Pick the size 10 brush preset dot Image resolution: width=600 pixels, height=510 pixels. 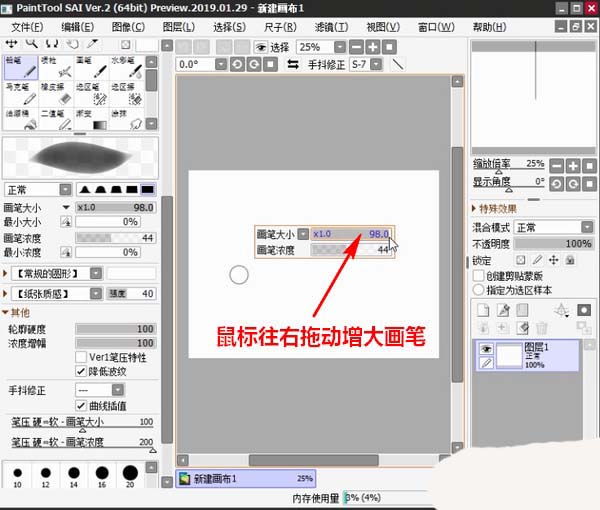coord(17,473)
